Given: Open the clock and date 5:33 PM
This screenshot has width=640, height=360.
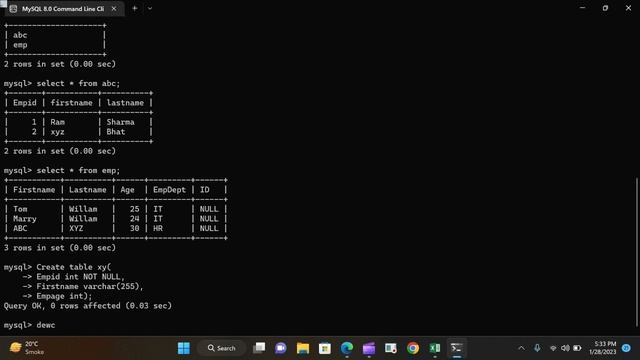Looking at the screenshot, I should coord(602,348).
